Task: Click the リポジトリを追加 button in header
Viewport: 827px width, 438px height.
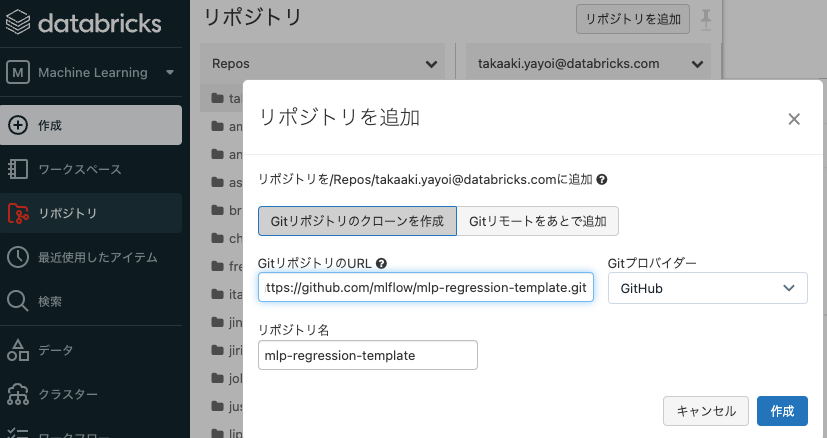Action: (632, 19)
